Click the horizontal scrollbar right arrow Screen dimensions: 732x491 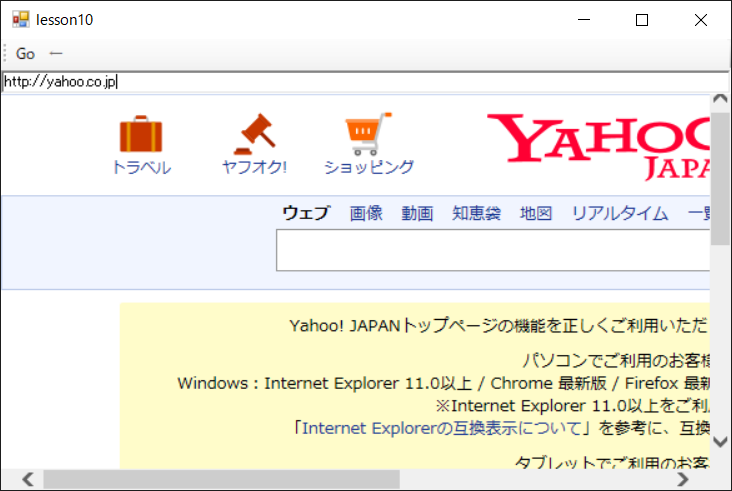[683, 480]
